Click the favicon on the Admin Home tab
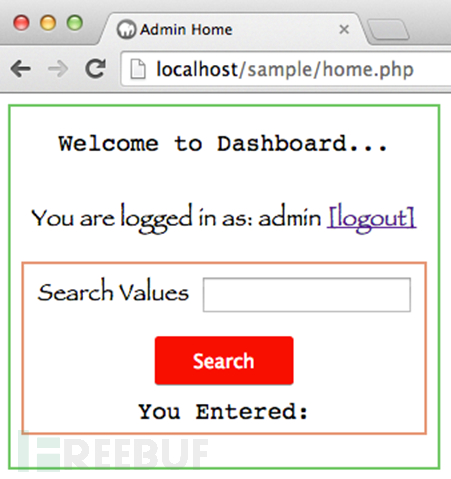Image resolution: width=451 pixels, height=479 pixels. click(126, 29)
